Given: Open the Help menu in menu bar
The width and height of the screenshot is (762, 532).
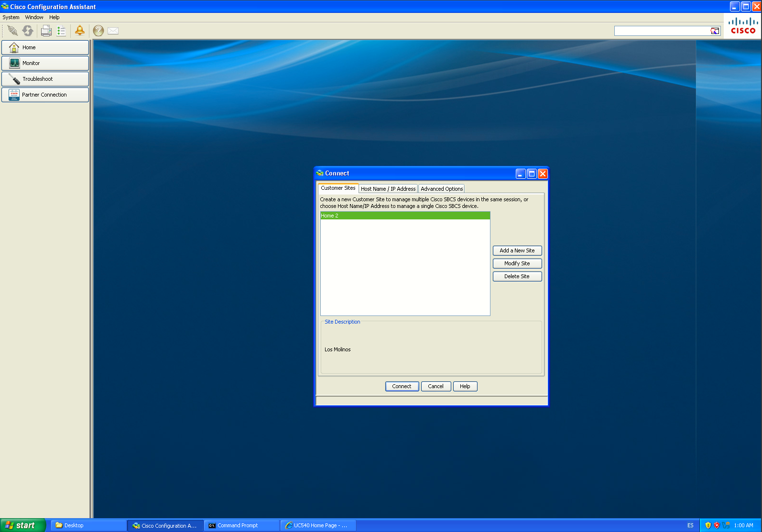Looking at the screenshot, I should (x=54, y=17).
